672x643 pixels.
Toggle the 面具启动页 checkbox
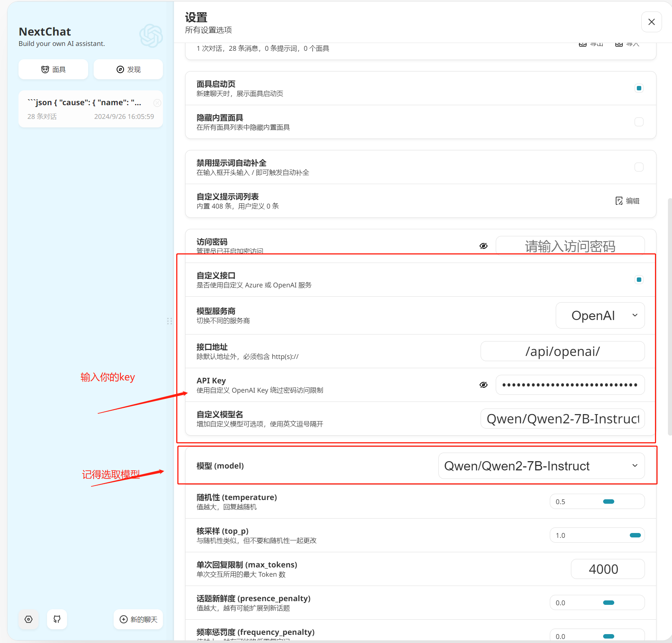tap(639, 88)
